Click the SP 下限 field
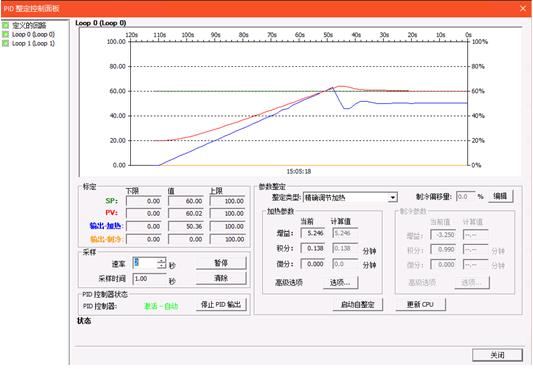 click(x=144, y=201)
